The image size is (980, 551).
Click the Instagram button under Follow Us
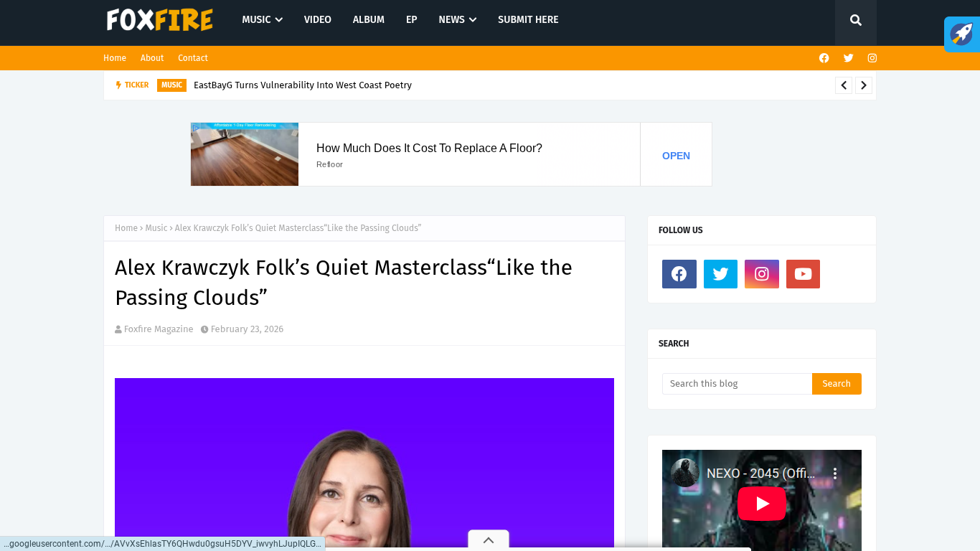(x=761, y=274)
